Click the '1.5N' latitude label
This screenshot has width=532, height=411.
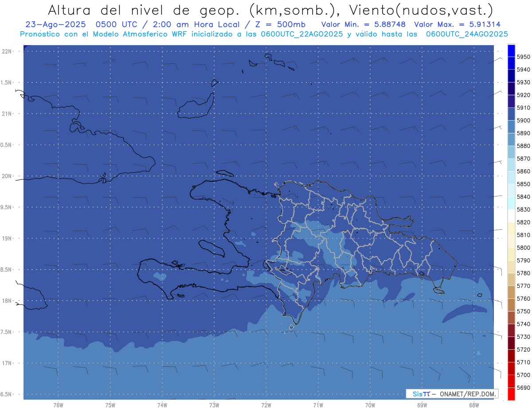[x=6, y=82]
